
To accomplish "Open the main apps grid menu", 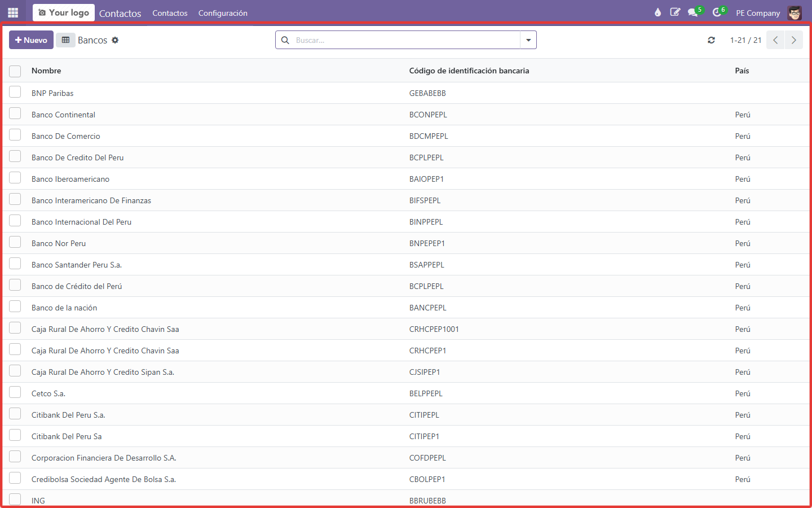I will (13, 12).
